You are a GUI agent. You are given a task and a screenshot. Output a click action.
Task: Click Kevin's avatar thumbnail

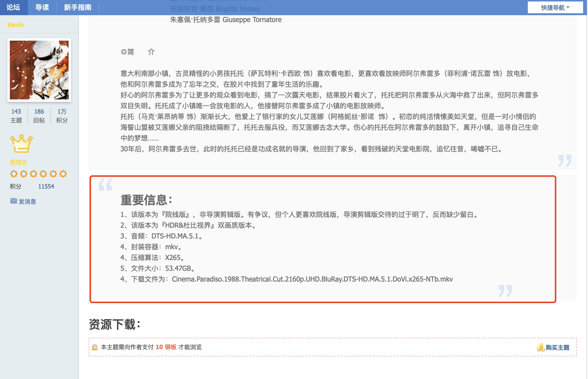(39, 70)
